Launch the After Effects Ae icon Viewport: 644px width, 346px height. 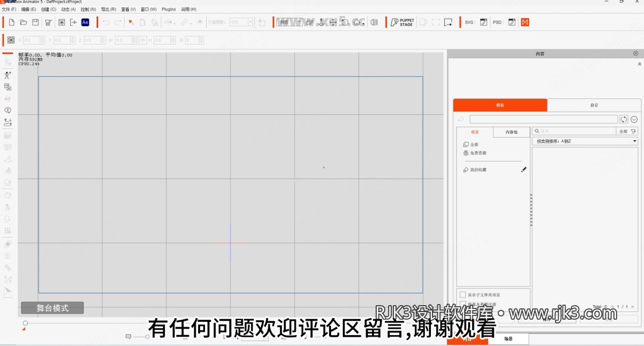[85, 23]
